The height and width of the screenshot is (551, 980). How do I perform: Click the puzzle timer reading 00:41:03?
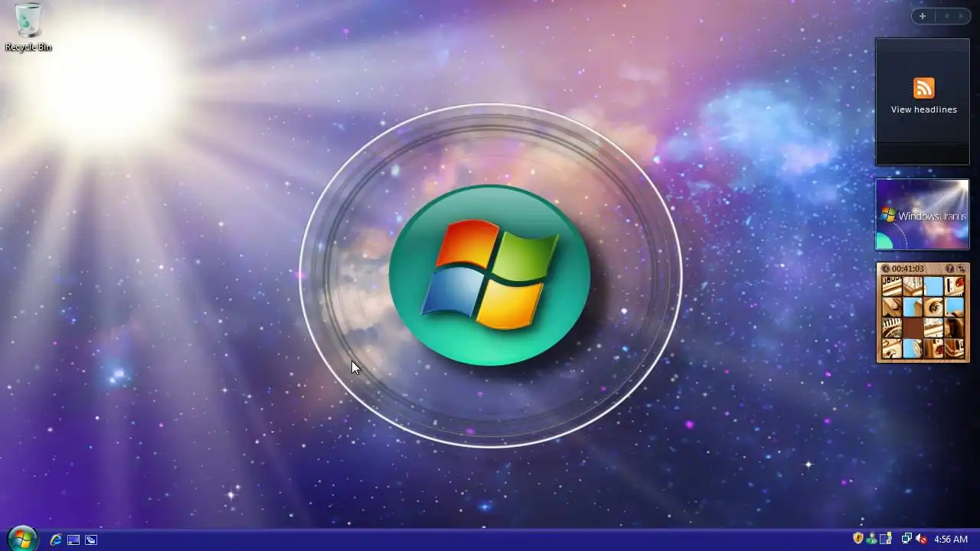[x=908, y=269]
